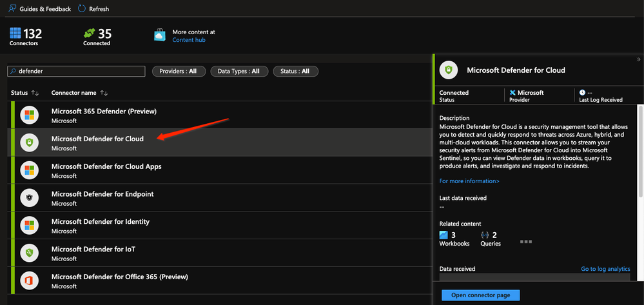Click the Data received chart area
The height and width of the screenshot is (305, 644).
pyautogui.click(x=535, y=278)
